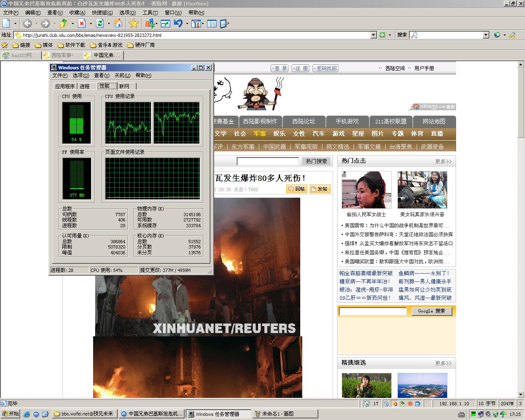Open the 查看 menu in Task Manager

click(x=101, y=75)
